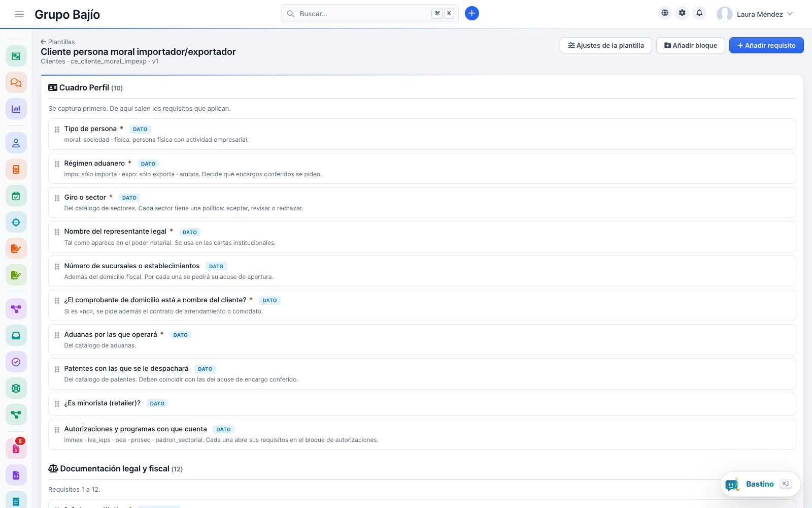Open the green document signature sidebar icon
The height and width of the screenshot is (508, 812).
[x=16, y=275]
